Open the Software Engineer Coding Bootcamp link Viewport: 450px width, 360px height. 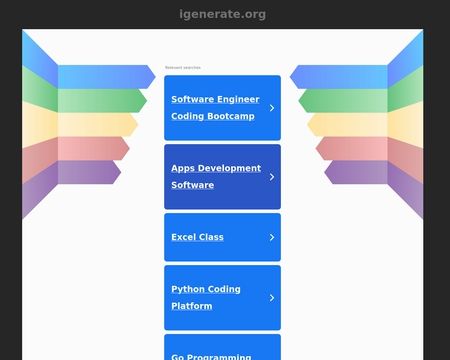222,108
